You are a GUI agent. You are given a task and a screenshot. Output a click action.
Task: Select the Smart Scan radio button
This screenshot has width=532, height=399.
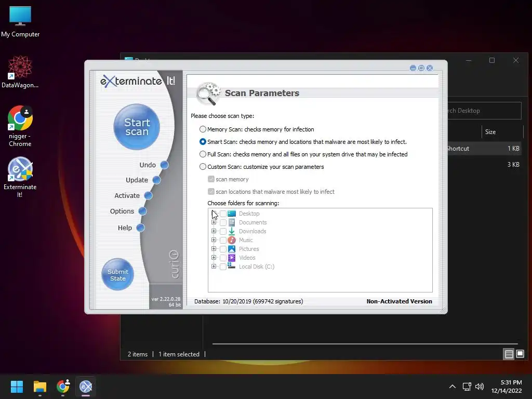[203, 142]
